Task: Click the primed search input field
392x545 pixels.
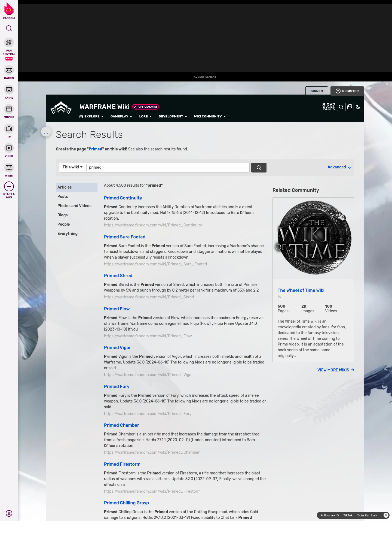Action: click(168, 167)
